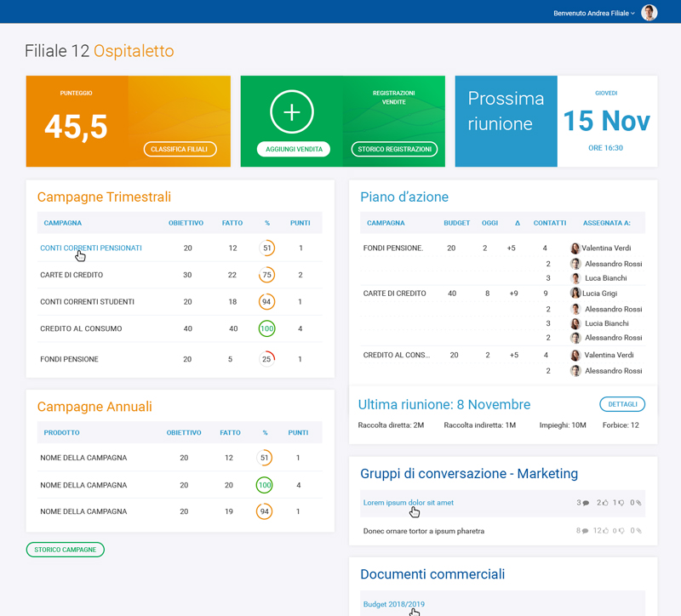Click thumbs-down icon in Lorem ipsum row
Viewport: 681px width, 616px height.
tap(621, 503)
